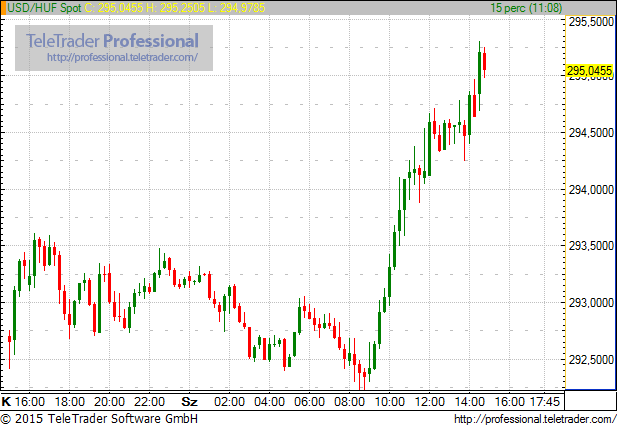Viewport: 617px width, 428px height.
Task: Click the high value H: 295,2505
Action: pos(175,8)
